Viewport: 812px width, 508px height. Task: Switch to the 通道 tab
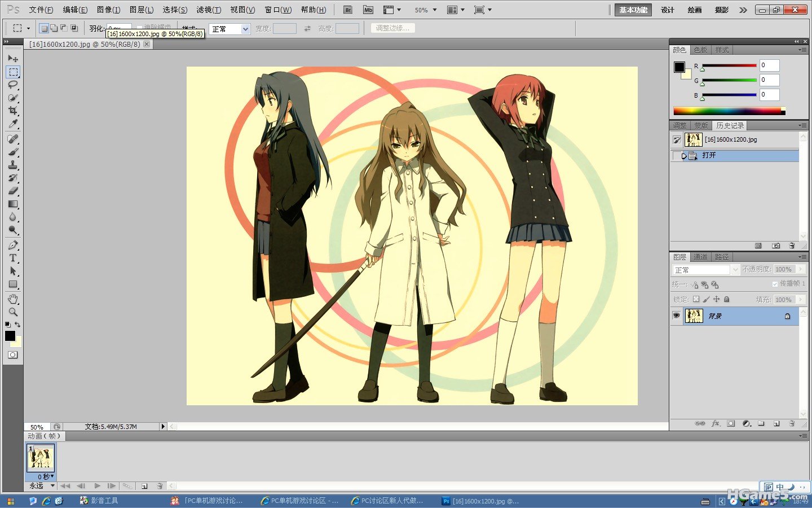(700, 257)
